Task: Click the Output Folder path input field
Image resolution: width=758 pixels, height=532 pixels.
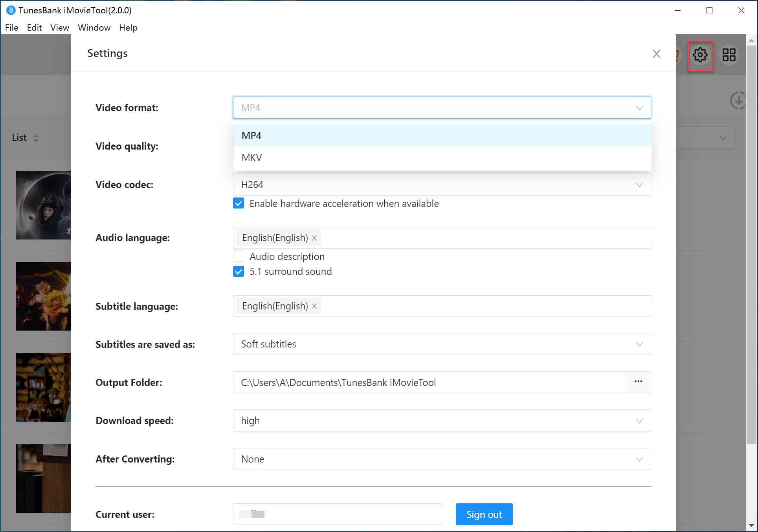Action: pos(429,382)
